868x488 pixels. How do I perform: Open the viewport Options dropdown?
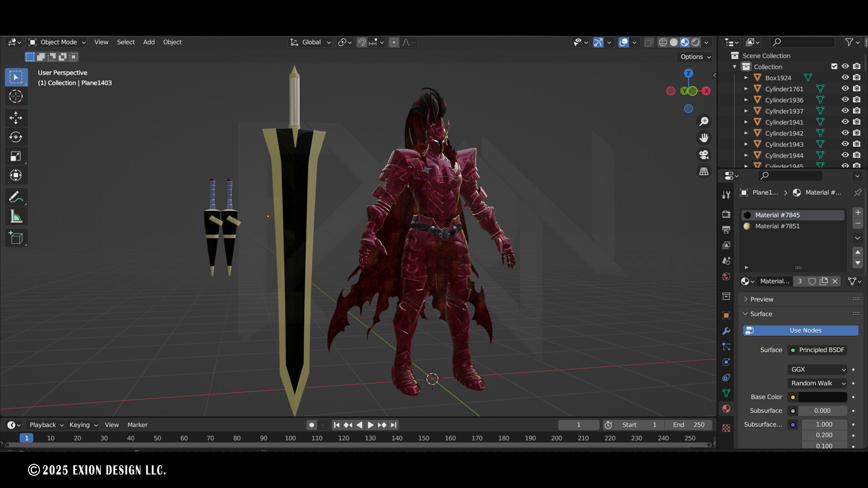click(695, 57)
